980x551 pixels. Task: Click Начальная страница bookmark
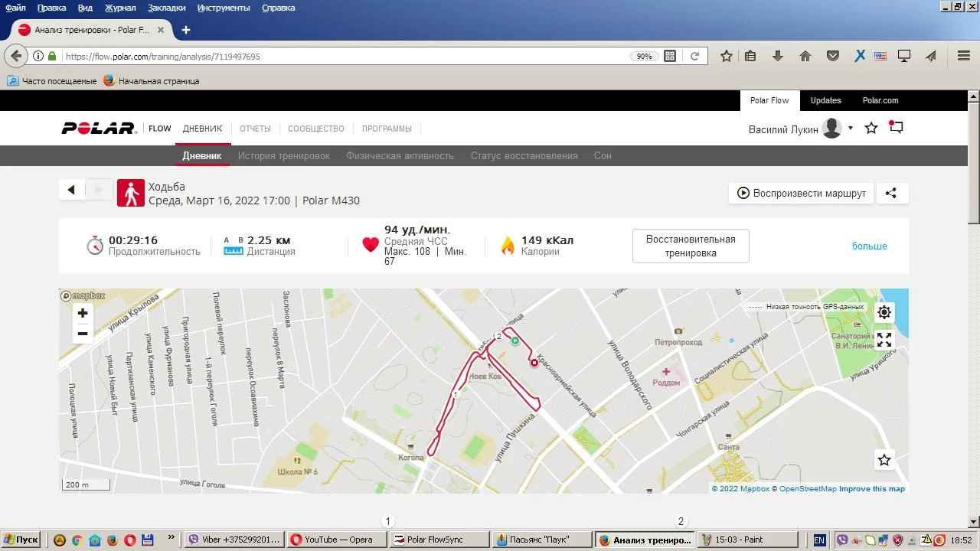click(x=152, y=80)
